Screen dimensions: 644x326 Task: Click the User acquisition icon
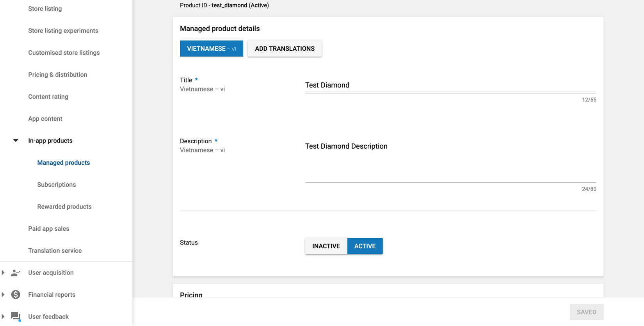[16, 273]
